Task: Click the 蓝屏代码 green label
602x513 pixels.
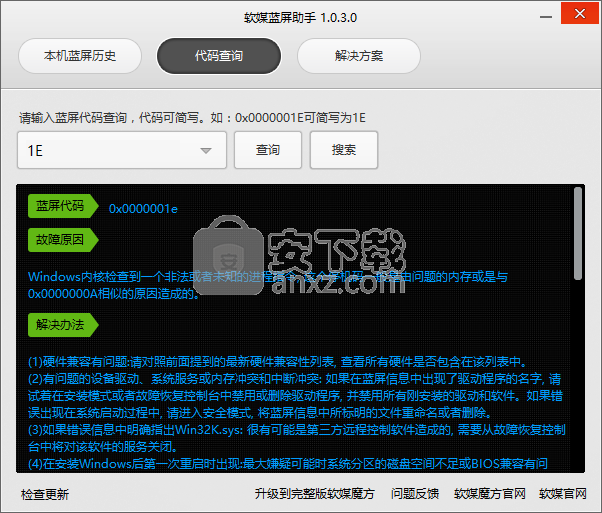Action: (63, 206)
